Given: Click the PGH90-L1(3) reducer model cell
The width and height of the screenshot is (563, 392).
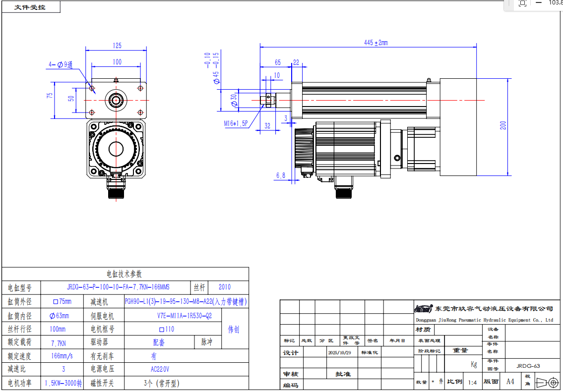Looking at the screenshot, I should tap(185, 301).
